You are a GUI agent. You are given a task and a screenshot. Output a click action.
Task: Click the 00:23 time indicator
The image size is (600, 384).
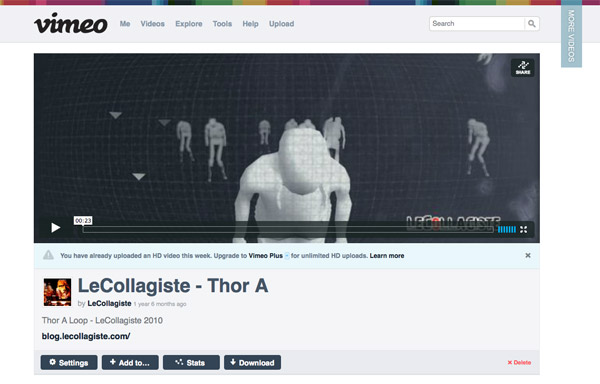pos(83,221)
